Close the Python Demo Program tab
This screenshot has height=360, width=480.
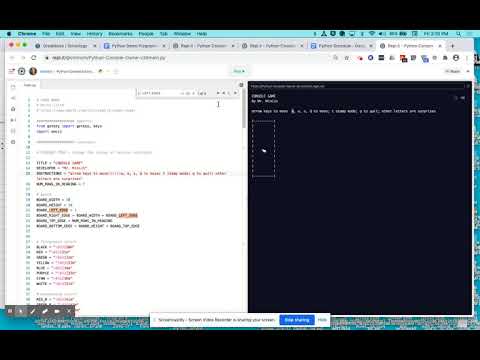[x=164, y=46]
